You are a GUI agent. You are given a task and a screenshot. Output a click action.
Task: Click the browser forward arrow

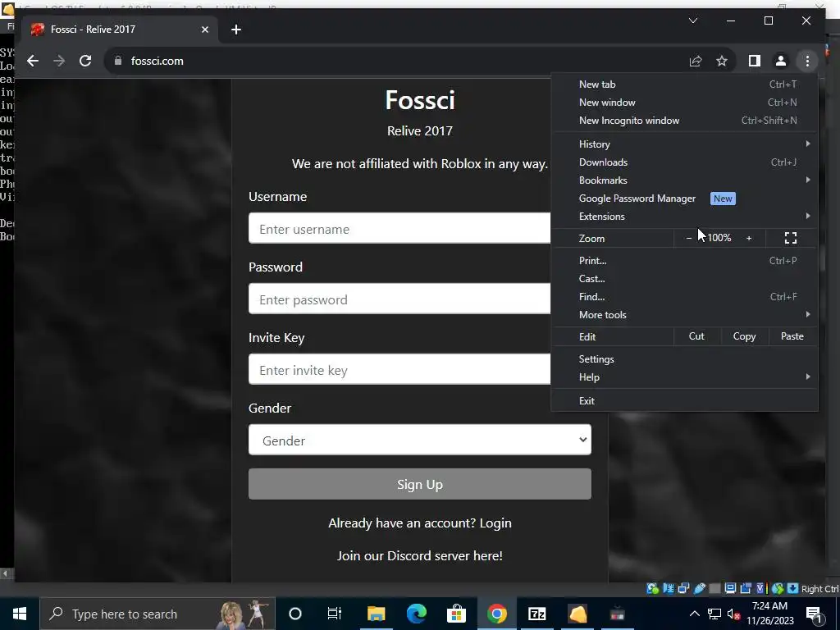(59, 61)
